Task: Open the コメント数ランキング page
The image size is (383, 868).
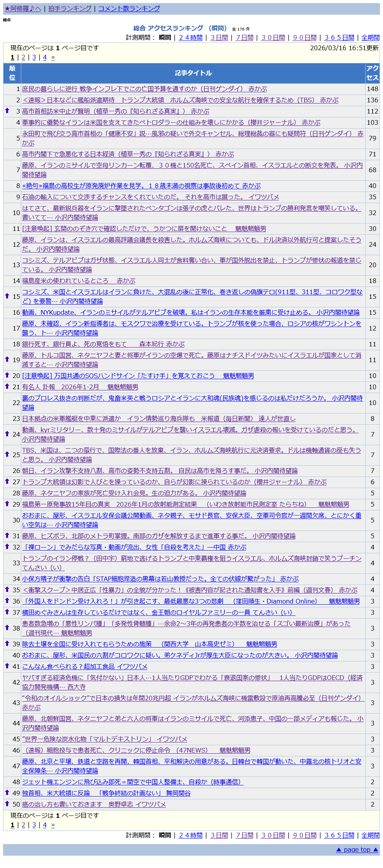Action: coord(129,8)
